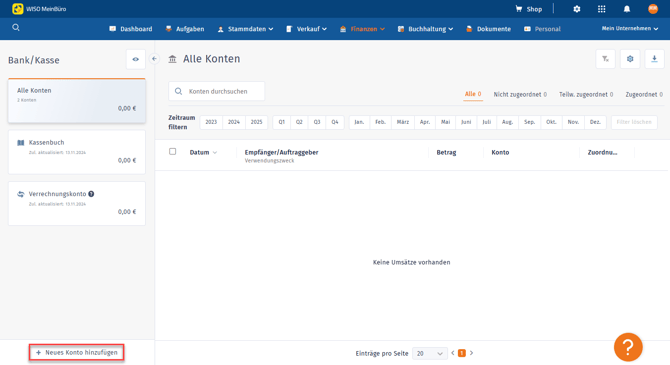Filter by month Apr.
Screen dimensions: 670x365
425,122
